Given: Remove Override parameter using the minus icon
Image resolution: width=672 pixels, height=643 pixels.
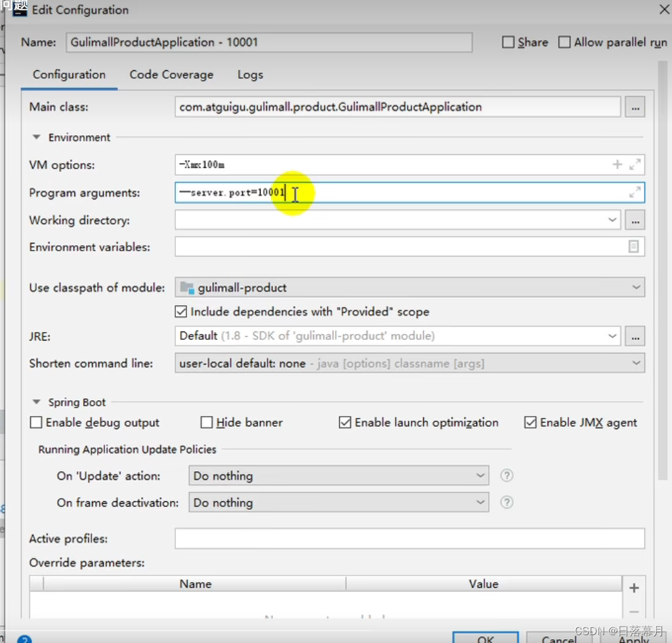Looking at the screenshot, I should [x=635, y=612].
